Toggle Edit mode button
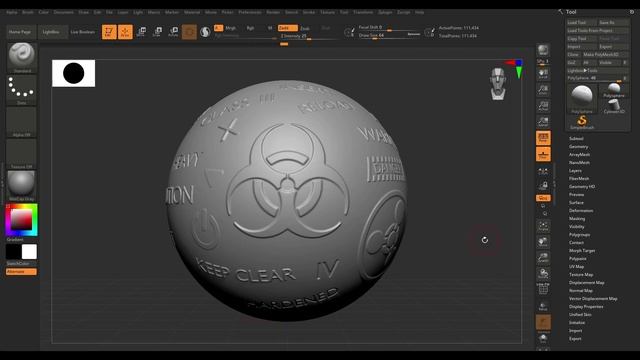 tap(109, 32)
